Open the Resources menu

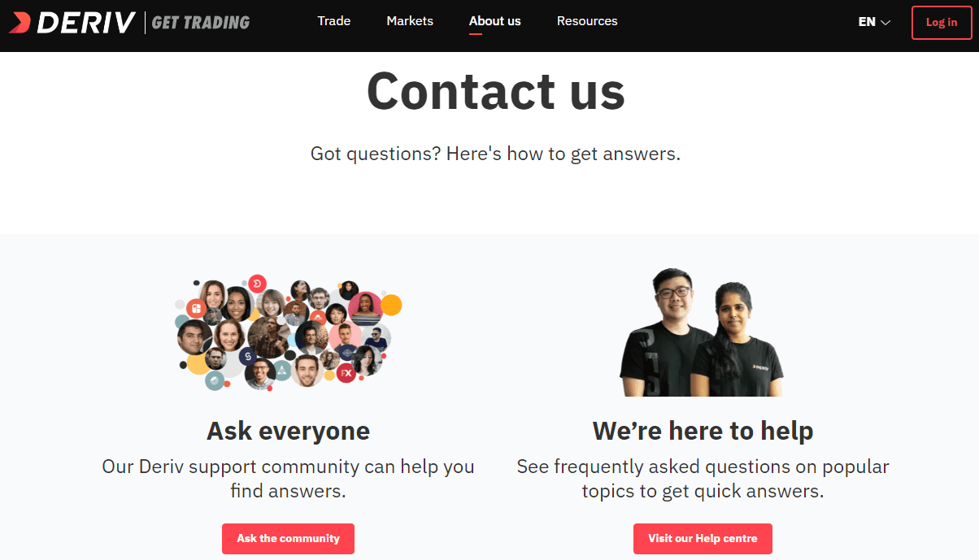click(587, 21)
